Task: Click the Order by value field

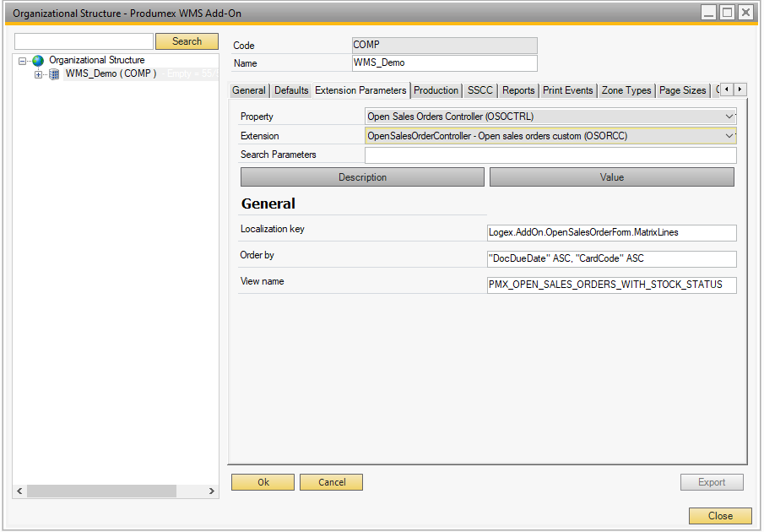Action: 611,259
